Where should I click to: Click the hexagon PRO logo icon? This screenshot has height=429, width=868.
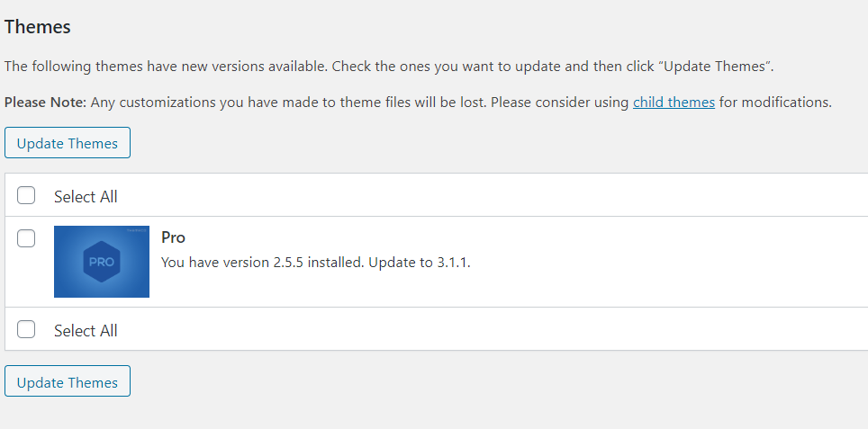pyautogui.click(x=100, y=263)
